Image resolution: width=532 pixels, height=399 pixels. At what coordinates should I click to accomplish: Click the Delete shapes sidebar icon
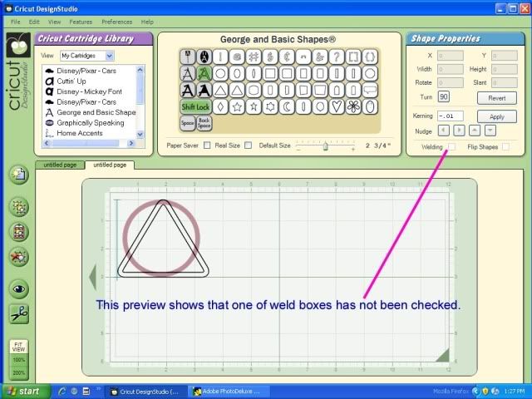[x=18, y=257]
